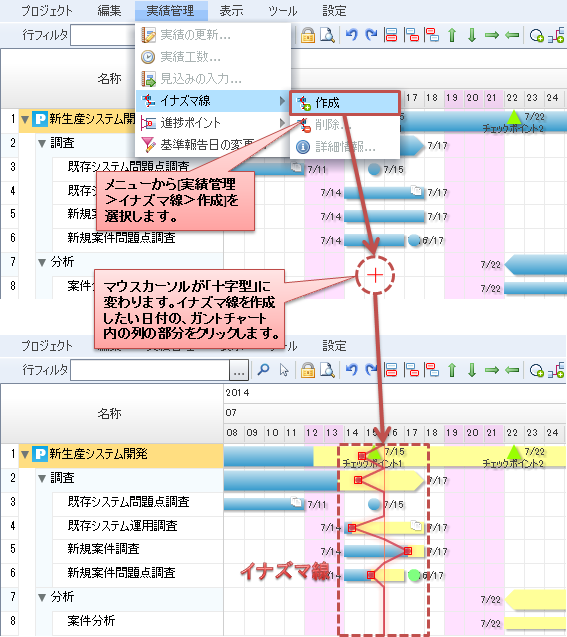
Task: Click the stacked-rows insert icon in bottom toolbar
Action: (x=391, y=370)
